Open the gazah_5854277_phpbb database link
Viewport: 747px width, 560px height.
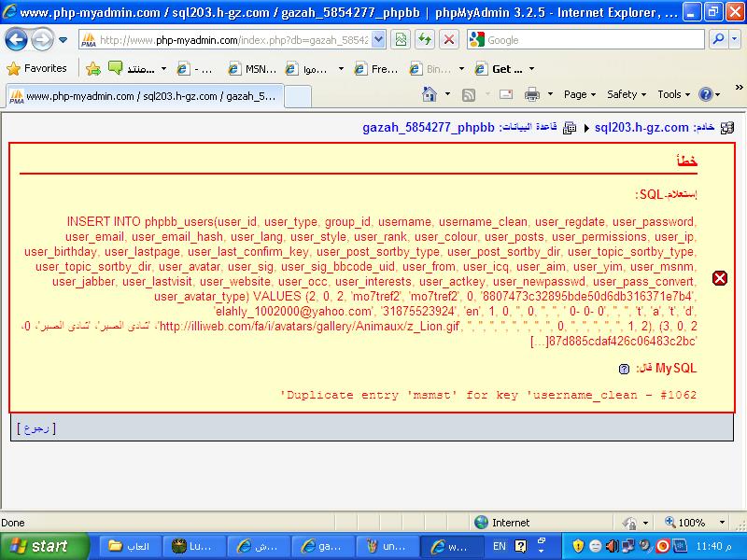[x=428, y=127]
